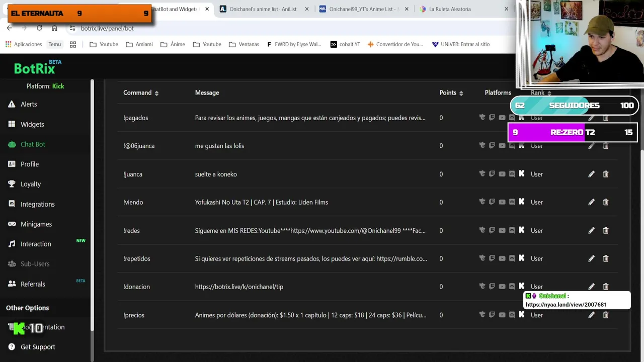Delete the !viendo command
Viewport: 644px width, 362px height.
coord(606,202)
